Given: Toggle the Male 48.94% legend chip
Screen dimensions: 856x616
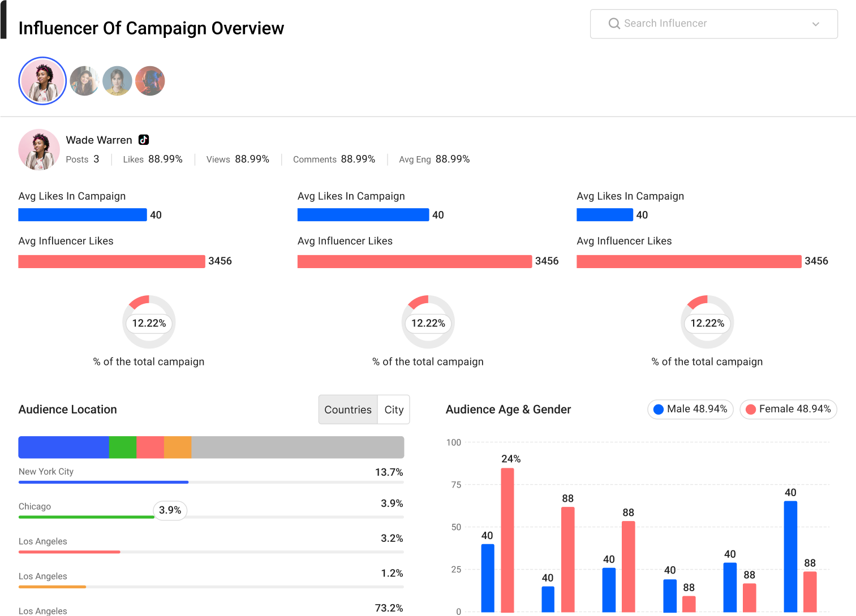Looking at the screenshot, I should [x=690, y=409].
